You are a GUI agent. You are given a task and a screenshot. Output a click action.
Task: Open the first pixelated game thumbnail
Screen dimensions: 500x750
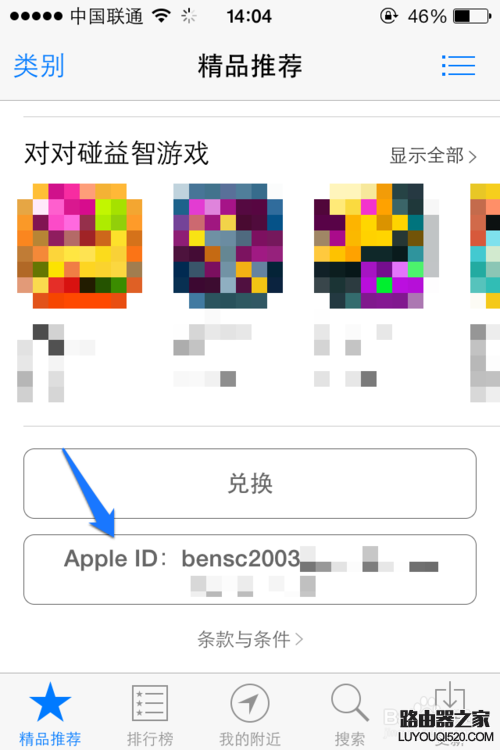click(x=79, y=246)
